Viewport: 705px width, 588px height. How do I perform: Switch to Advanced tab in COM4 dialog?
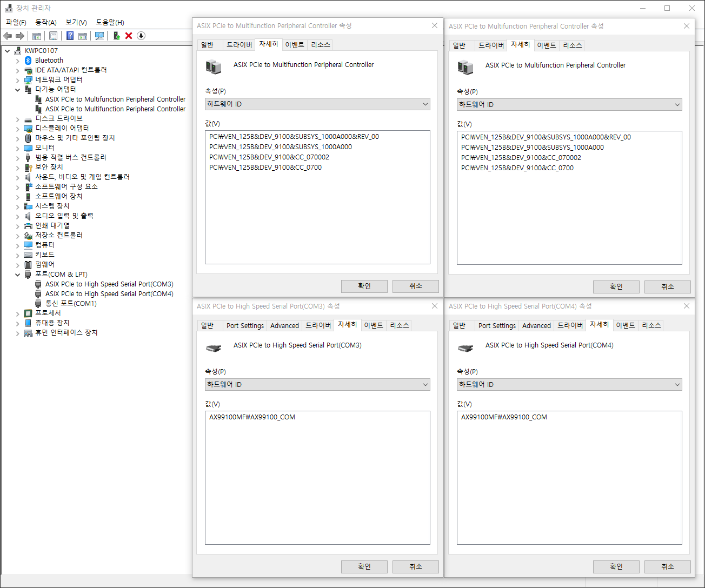click(536, 325)
